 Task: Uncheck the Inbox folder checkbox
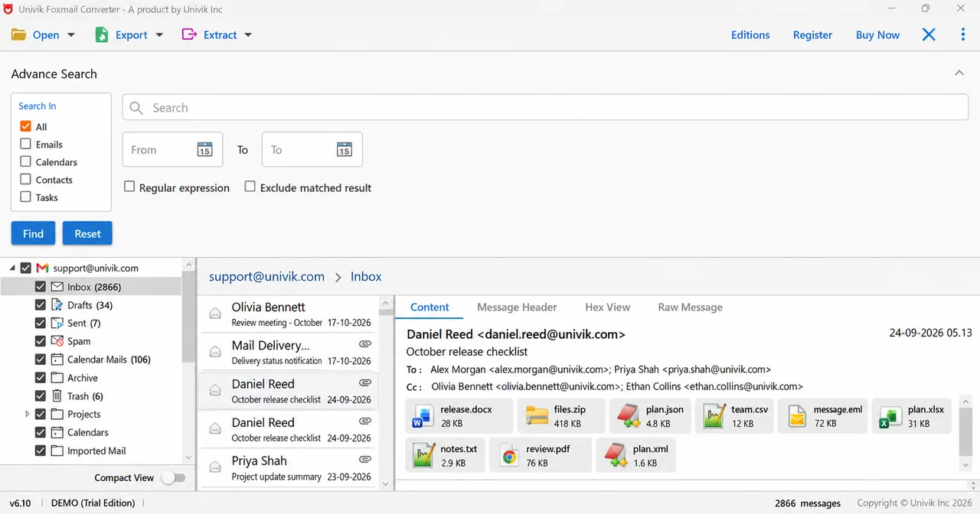[x=41, y=287]
